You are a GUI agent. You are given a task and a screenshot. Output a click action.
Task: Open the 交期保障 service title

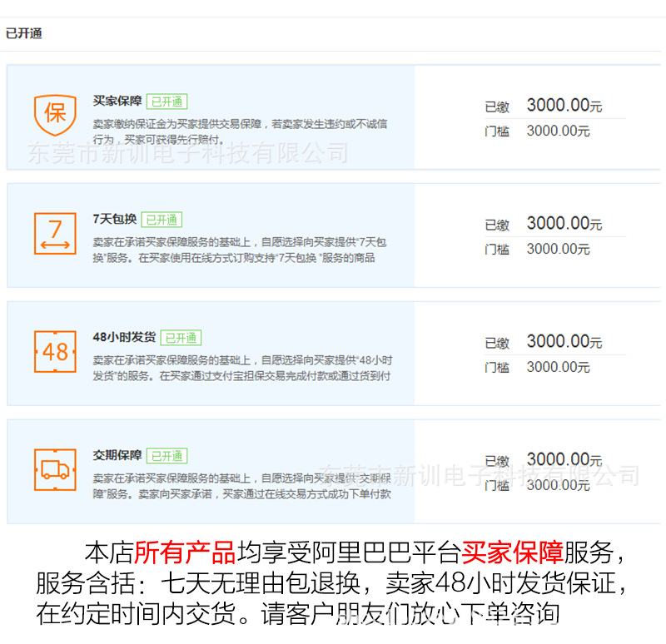pyautogui.click(x=117, y=455)
